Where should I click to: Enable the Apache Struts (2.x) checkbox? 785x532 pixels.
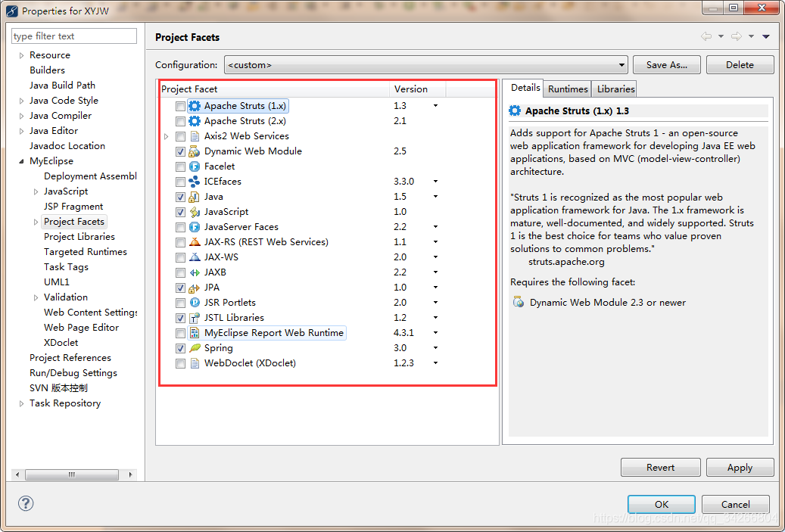(x=180, y=121)
